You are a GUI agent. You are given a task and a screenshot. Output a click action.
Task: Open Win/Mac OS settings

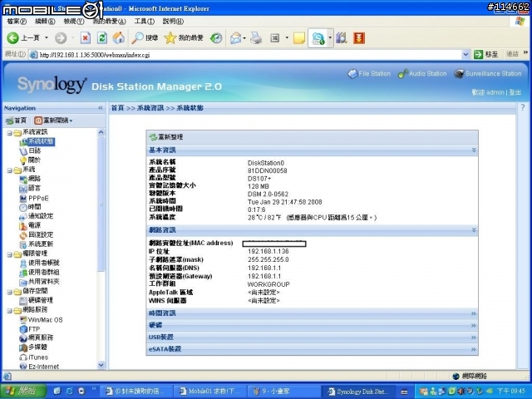tap(45, 319)
